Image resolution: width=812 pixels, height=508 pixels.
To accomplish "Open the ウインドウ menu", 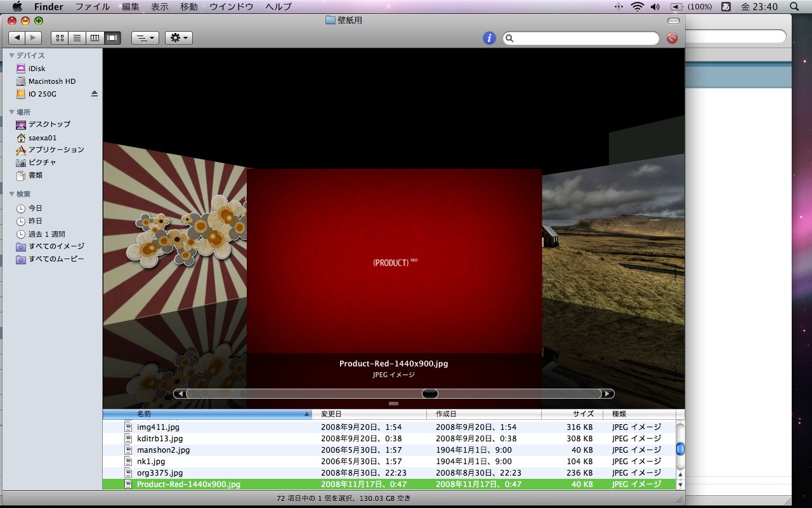I will [x=232, y=7].
